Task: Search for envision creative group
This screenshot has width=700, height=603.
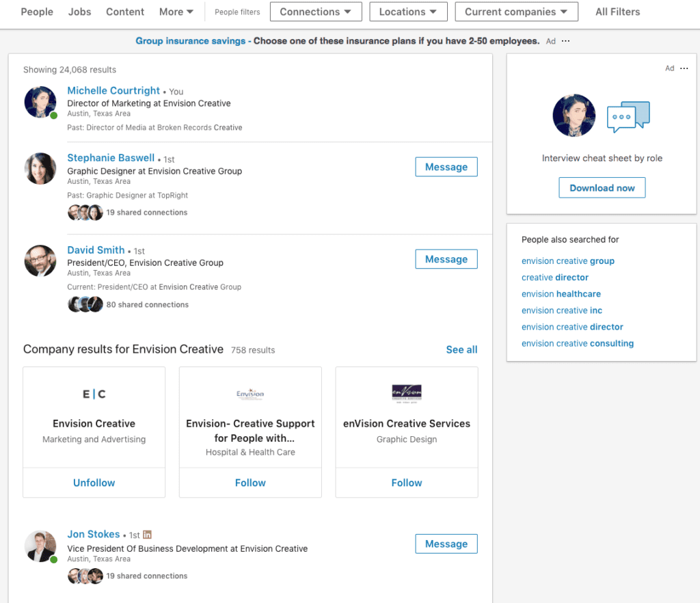Action: (568, 260)
